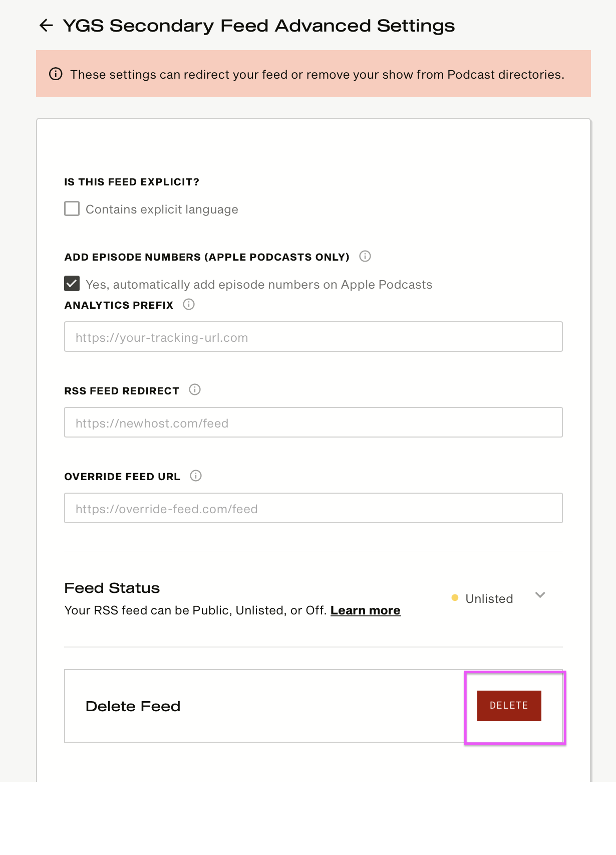The image size is (616, 855).
Task: Open the Add Episode Numbers info tooltip icon
Action: (365, 257)
